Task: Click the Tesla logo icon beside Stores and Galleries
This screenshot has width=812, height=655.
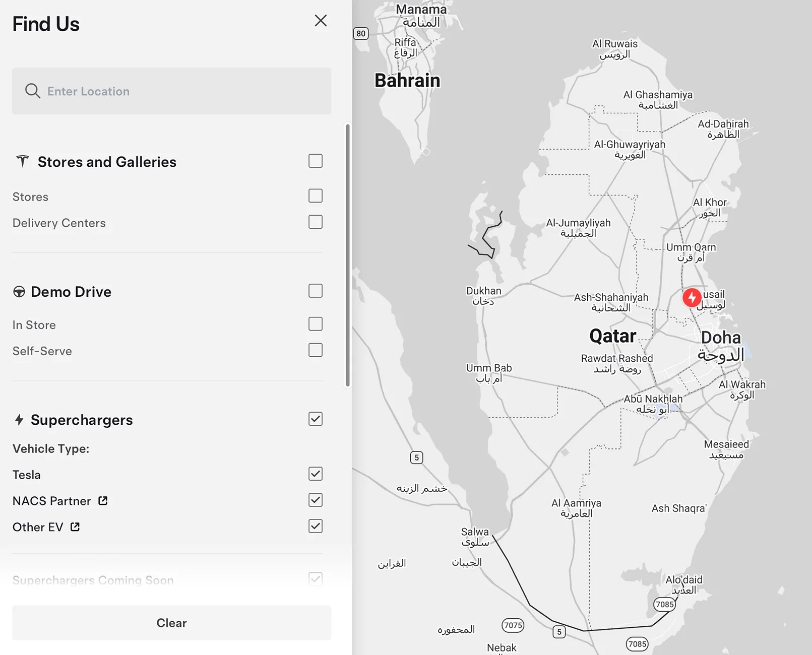Action: pos(22,161)
